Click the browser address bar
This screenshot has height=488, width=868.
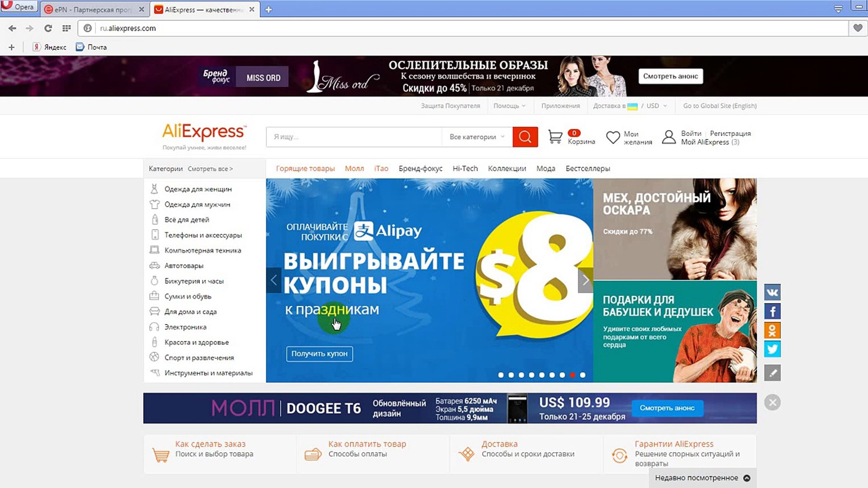(463, 28)
